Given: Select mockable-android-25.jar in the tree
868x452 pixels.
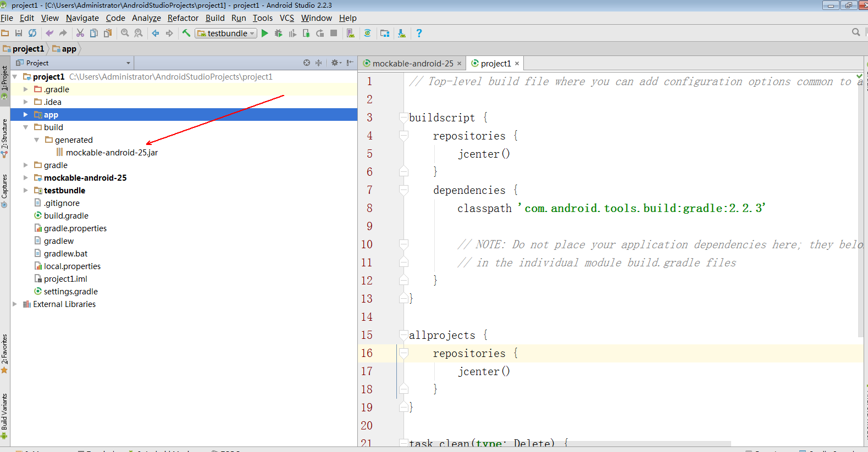Looking at the screenshot, I should [x=112, y=153].
